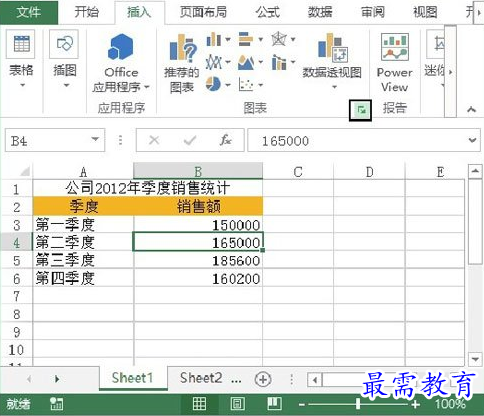The width and height of the screenshot is (484, 416).
Task: Switch to the Insert (插入) tab
Action: pyautogui.click(x=139, y=12)
